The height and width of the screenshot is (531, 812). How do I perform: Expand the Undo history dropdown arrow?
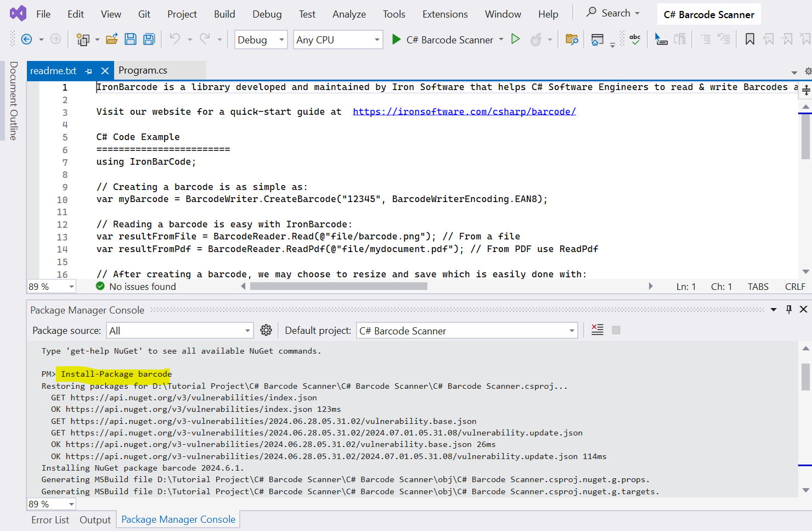tap(190, 40)
